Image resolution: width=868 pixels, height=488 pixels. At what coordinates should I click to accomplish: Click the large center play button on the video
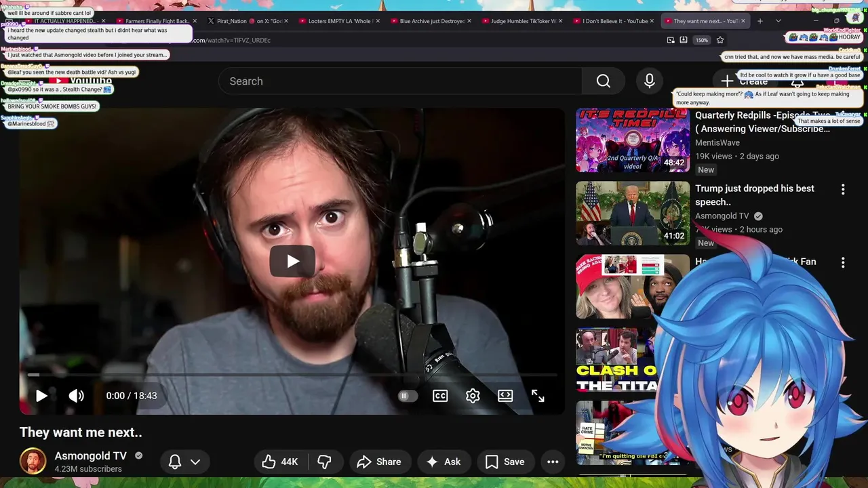(x=293, y=261)
